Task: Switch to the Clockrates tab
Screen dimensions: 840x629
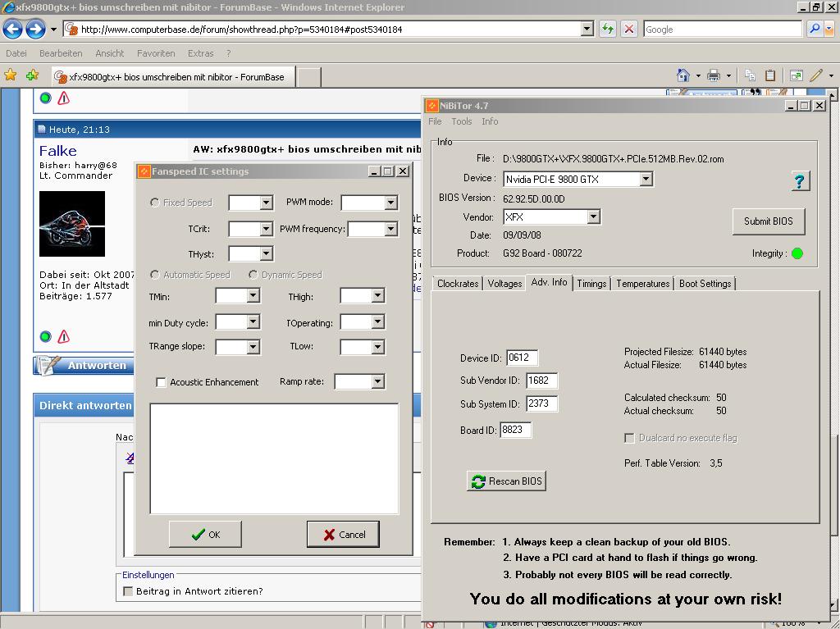Action: [x=458, y=284]
